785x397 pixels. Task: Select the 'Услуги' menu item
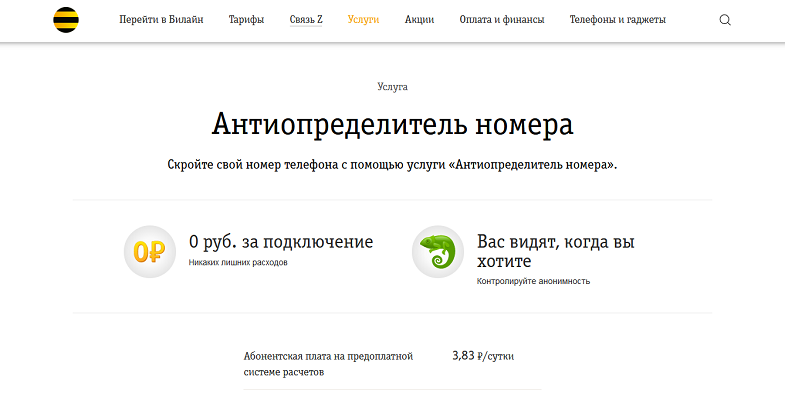coord(363,20)
